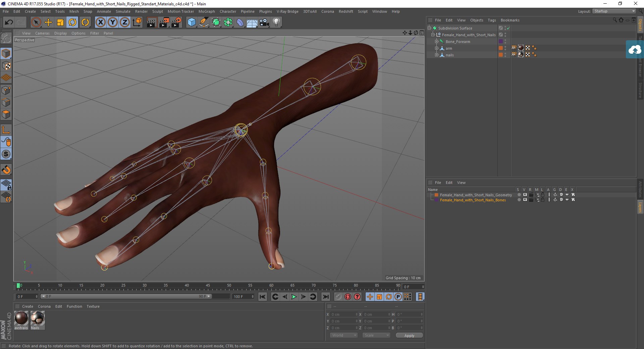Click the Light bulb object icon
The image size is (644, 349).
click(x=276, y=22)
